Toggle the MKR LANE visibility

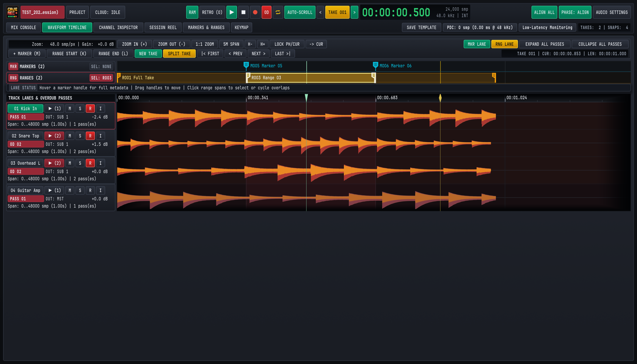[x=477, y=44]
